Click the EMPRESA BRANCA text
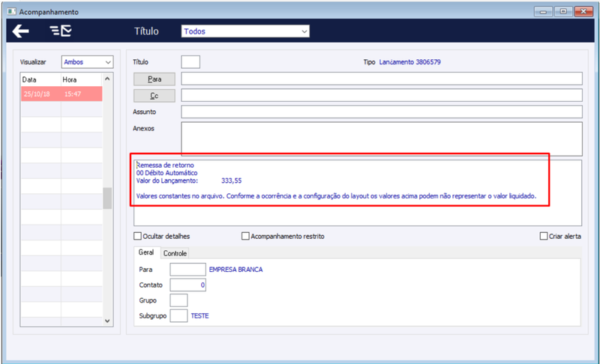This screenshot has height=364, width=600. (235, 270)
